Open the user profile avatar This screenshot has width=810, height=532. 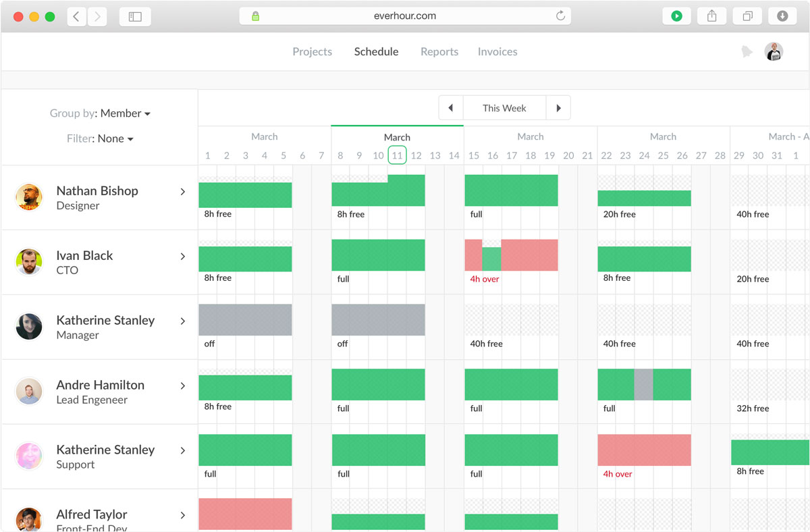point(774,52)
